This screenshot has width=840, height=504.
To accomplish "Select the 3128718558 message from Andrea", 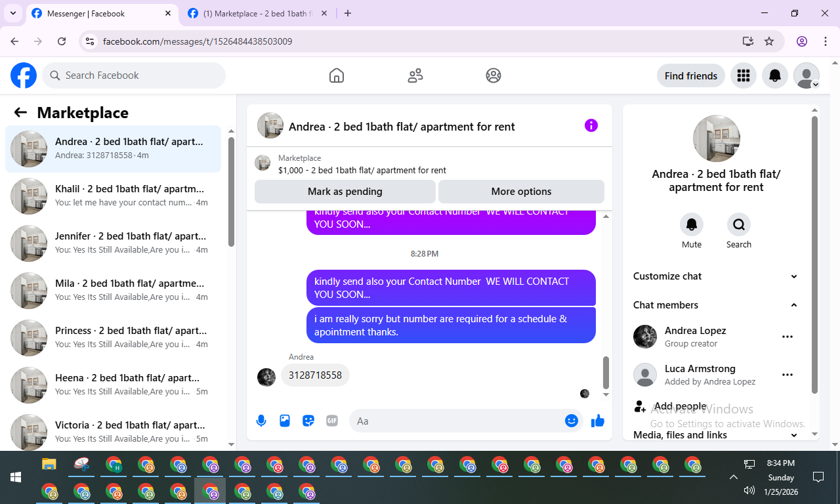I will click(316, 375).
